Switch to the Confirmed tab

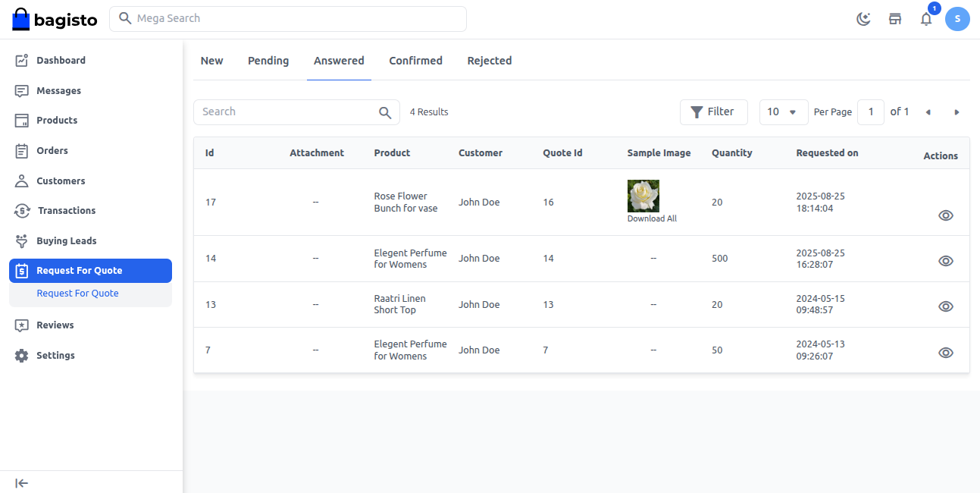(415, 61)
